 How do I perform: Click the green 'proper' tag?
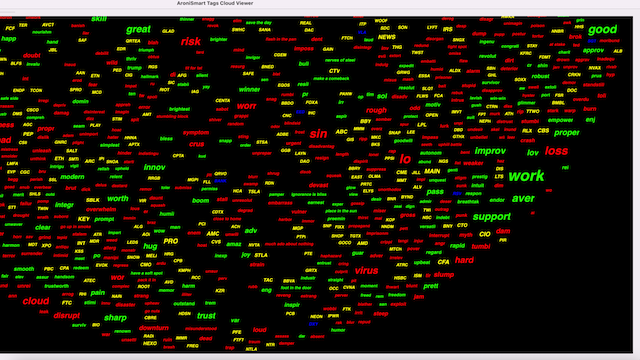coord(567,133)
